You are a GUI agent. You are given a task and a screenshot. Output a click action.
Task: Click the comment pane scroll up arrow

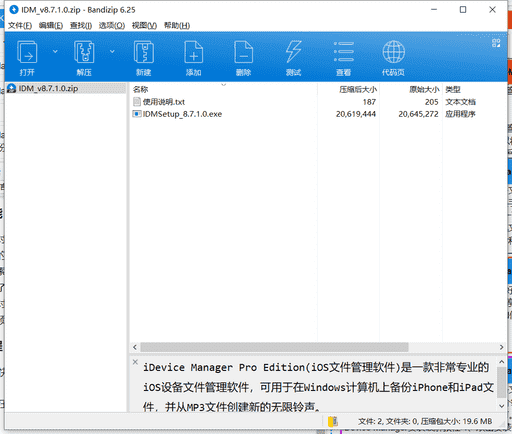tap(502, 362)
